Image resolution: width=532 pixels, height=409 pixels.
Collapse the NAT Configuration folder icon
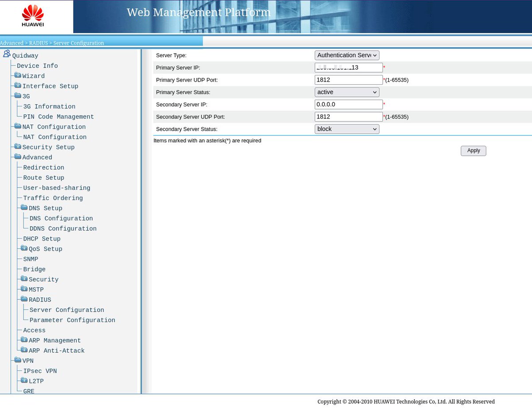pos(17,126)
